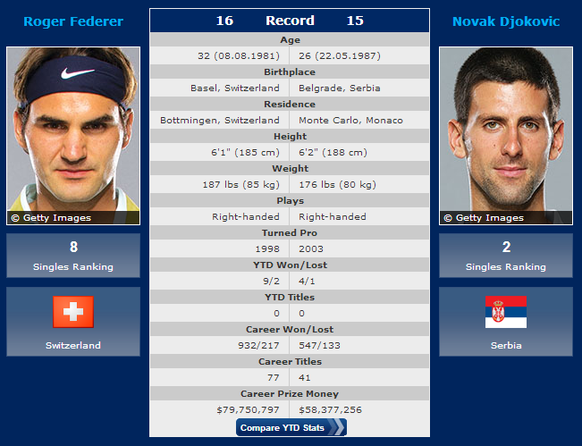This screenshot has height=446, width=582.
Task: Click Federer's head-to-head wins number 16
Action: [x=225, y=20]
